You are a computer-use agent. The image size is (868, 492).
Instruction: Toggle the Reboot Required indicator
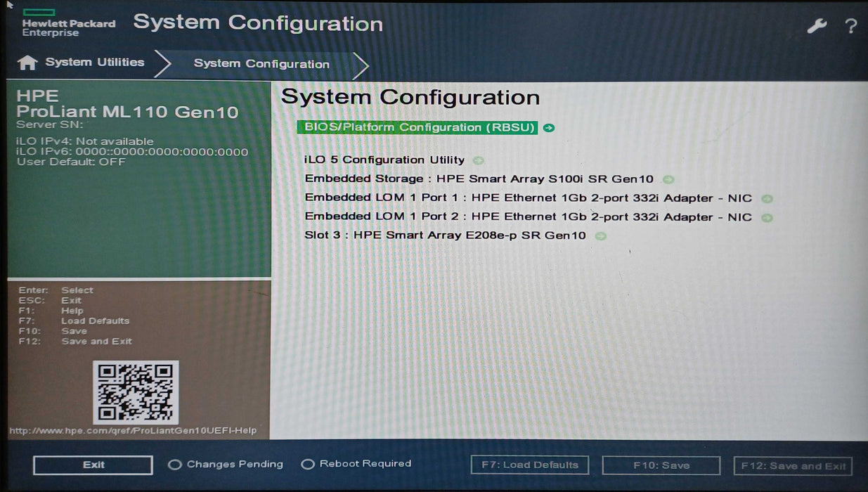(356, 464)
